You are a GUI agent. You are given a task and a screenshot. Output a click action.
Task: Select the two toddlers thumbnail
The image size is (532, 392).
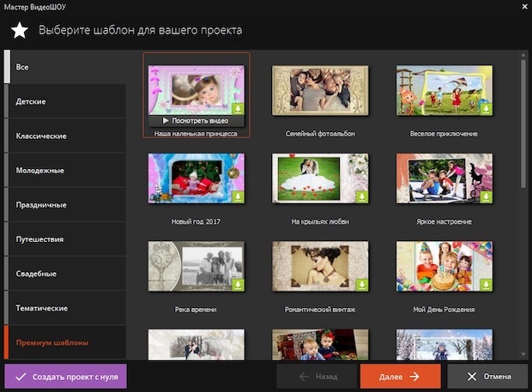(320, 345)
